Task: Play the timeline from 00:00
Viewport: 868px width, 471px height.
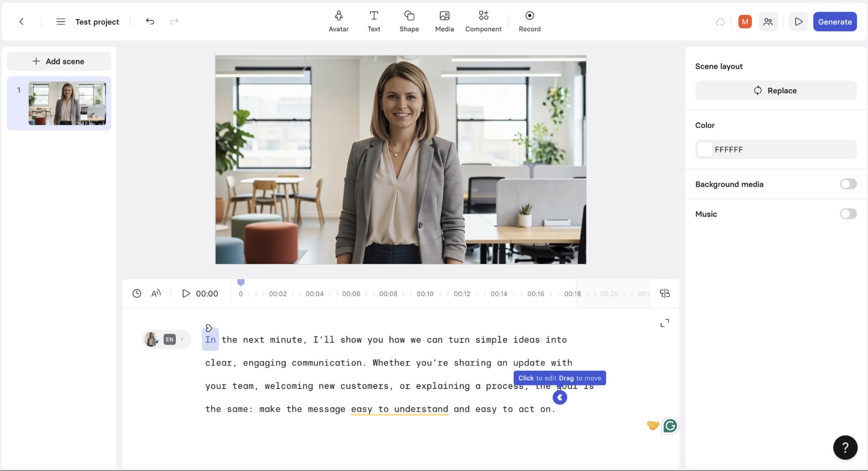Action: tap(186, 293)
